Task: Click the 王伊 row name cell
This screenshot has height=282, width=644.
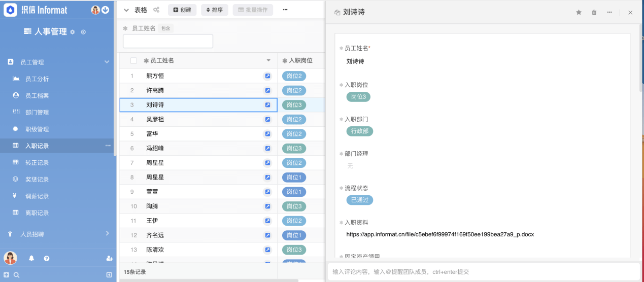Action: pyautogui.click(x=198, y=221)
